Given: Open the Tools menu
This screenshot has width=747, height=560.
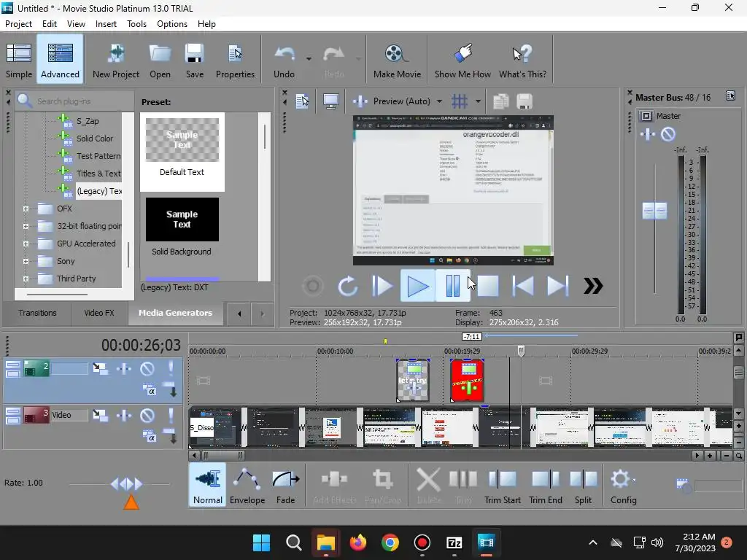Looking at the screenshot, I should click(x=136, y=24).
